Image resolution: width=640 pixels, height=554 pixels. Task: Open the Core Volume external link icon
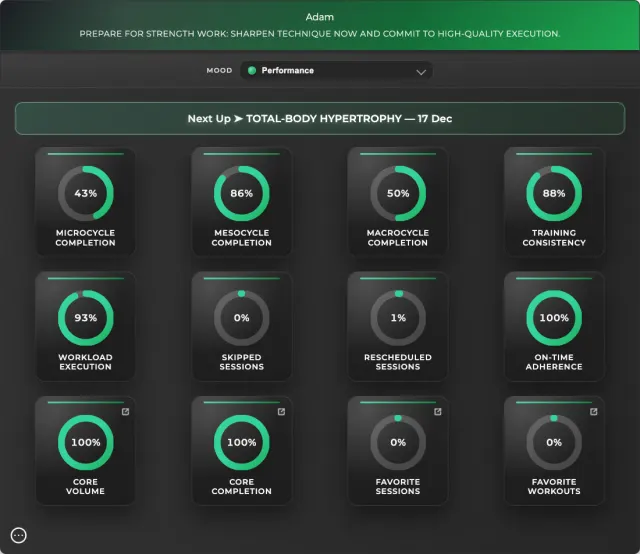[125, 412]
